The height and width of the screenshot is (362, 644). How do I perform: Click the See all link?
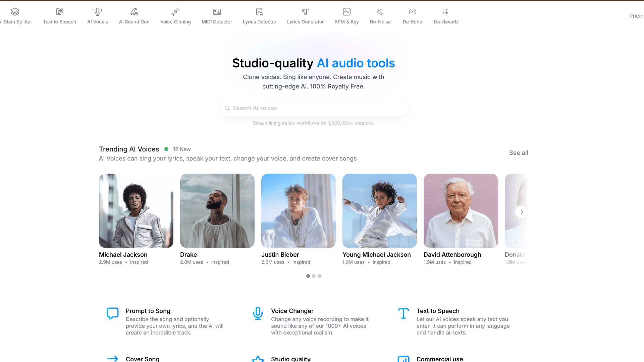519,153
